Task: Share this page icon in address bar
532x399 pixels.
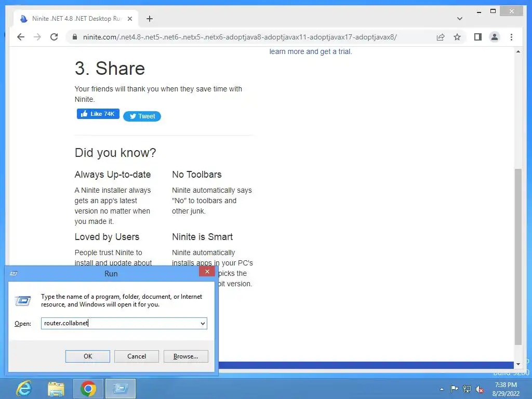Action: tap(441, 37)
